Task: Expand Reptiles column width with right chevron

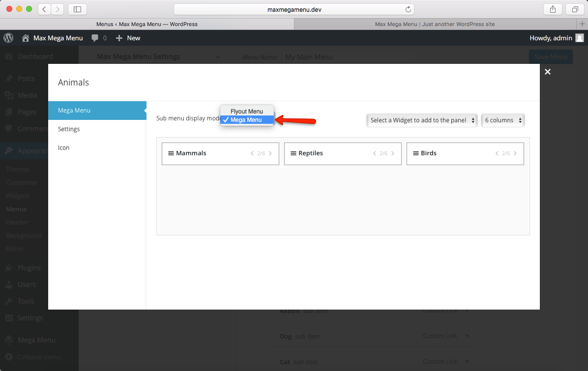Action: (x=393, y=153)
